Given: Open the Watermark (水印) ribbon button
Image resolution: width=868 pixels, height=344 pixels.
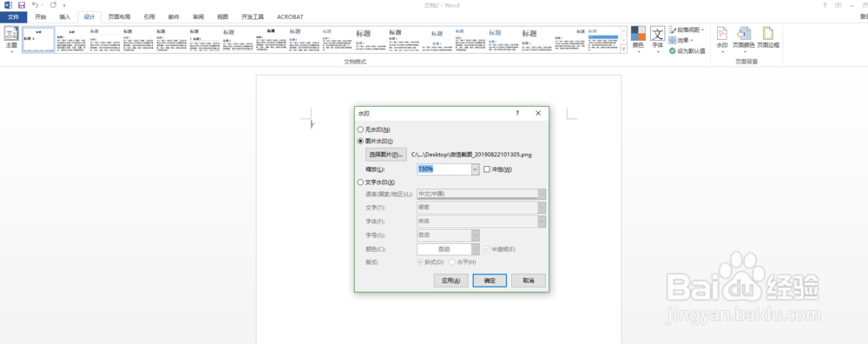Looking at the screenshot, I should tap(722, 39).
